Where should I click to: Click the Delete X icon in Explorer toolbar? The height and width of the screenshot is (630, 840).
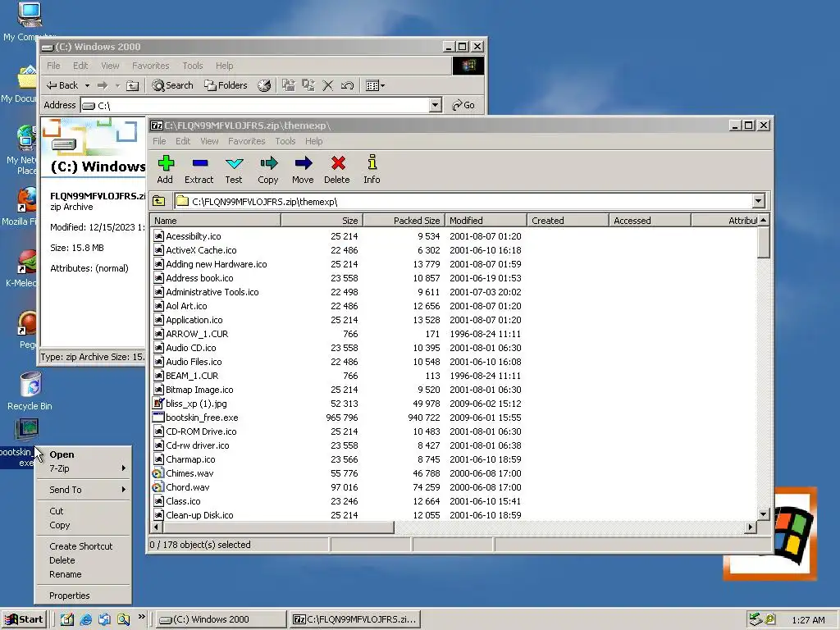pyautogui.click(x=328, y=85)
